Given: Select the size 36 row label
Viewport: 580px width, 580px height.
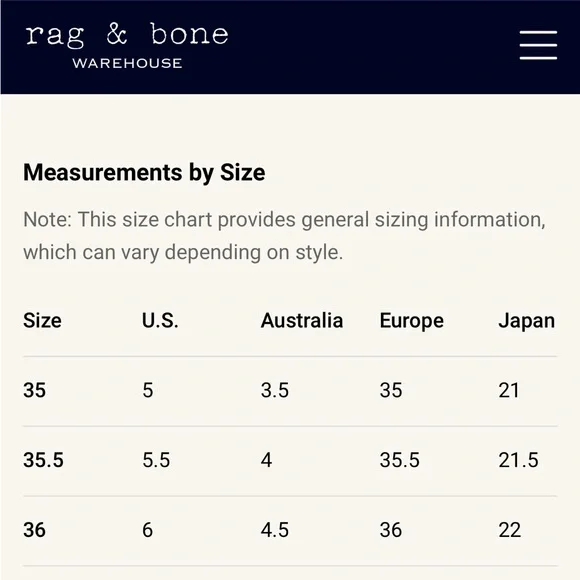Looking at the screenshot, I should 34,530.
